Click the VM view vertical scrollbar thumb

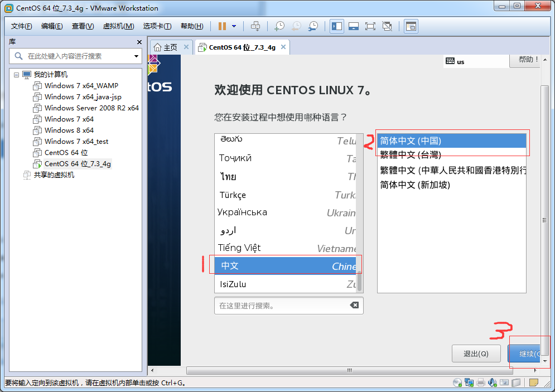[x=544, y=220]
